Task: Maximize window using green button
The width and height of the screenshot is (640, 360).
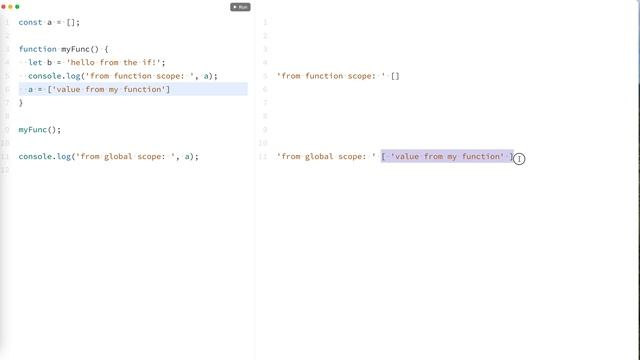Action: 17,7
